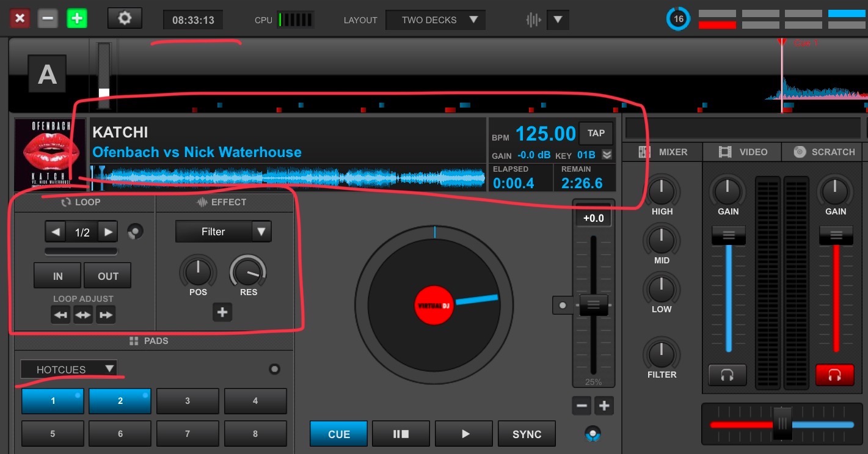Click the pitch range 25% label

coord(593,382)
